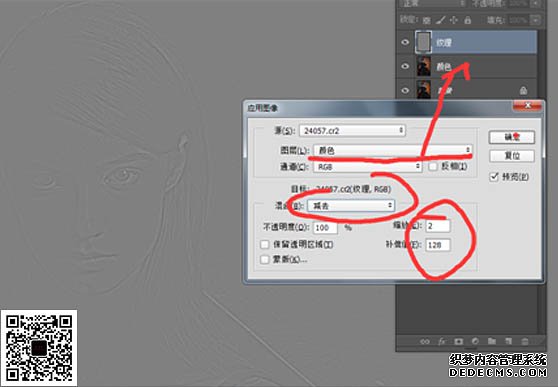Open the 源 source dropdown showing 24057.cr2
This screenshot has width=558, height=387.
[x=352, y=131]
